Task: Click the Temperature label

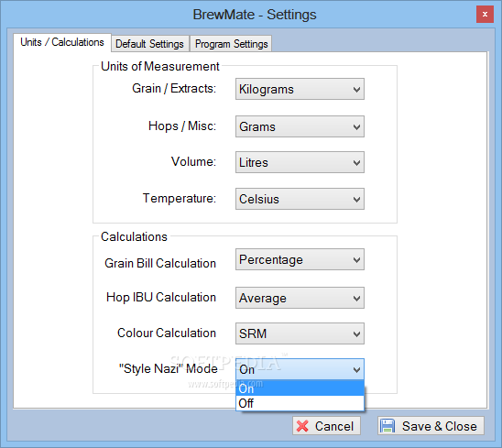Action: [x=180, y=199]
